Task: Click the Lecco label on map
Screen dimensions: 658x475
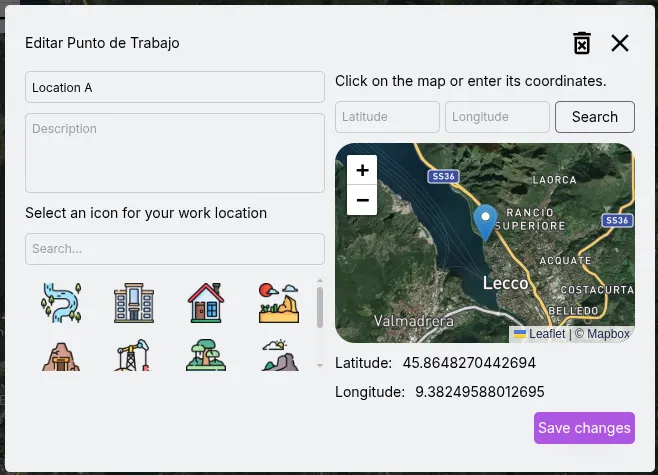Action: click(x=505, y=283)
